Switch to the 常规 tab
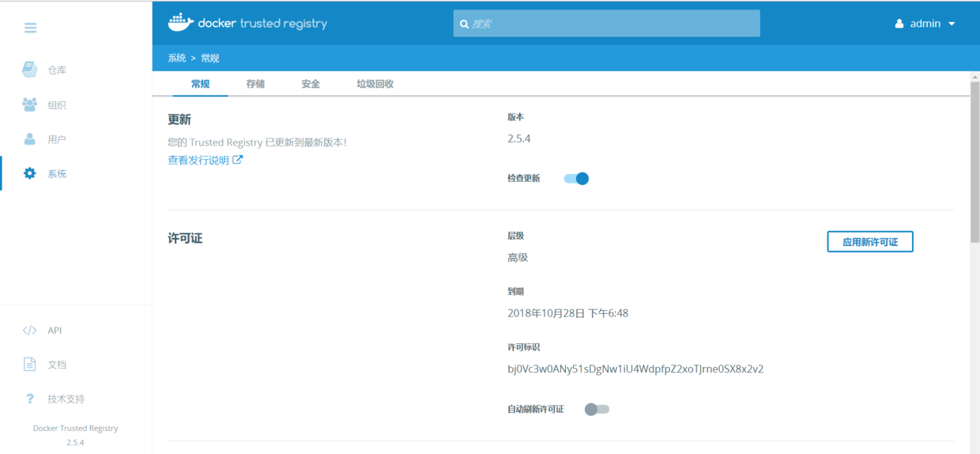The image size is (980, 454). tap(201, 84)
